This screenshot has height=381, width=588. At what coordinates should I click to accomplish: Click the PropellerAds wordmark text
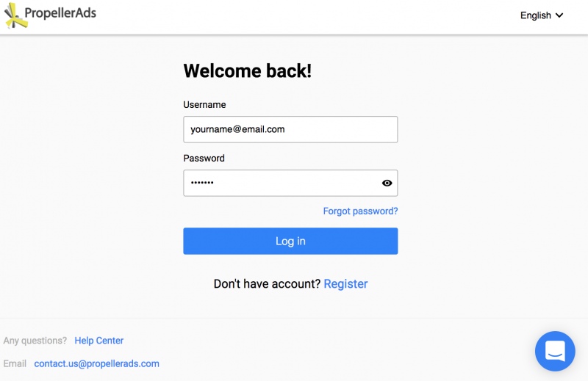[x=60, y=12]
